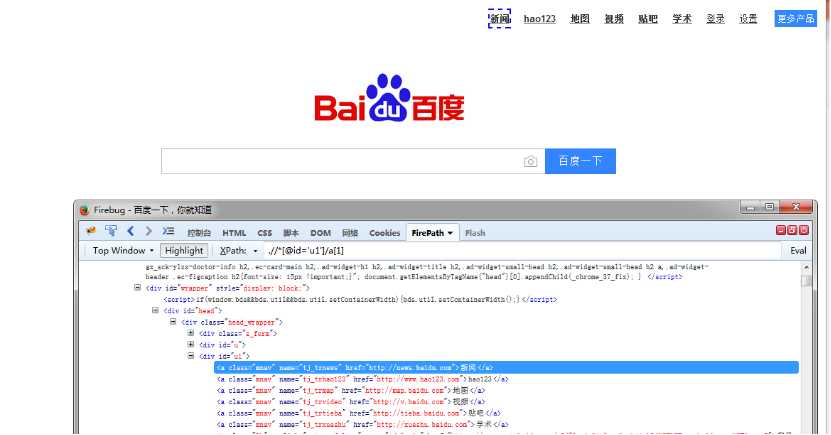Collapse the div id="u1" node
Screen dimensions: 831x435
click(x=191, y=356)
